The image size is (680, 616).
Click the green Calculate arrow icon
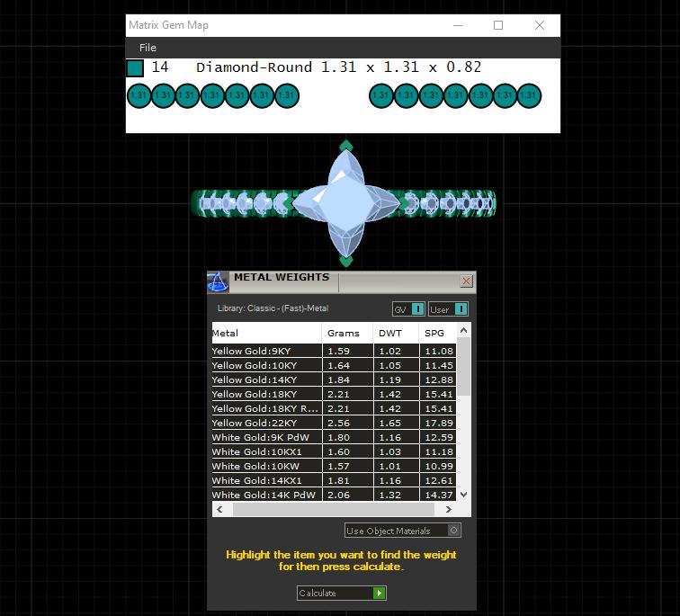[379, 593]
